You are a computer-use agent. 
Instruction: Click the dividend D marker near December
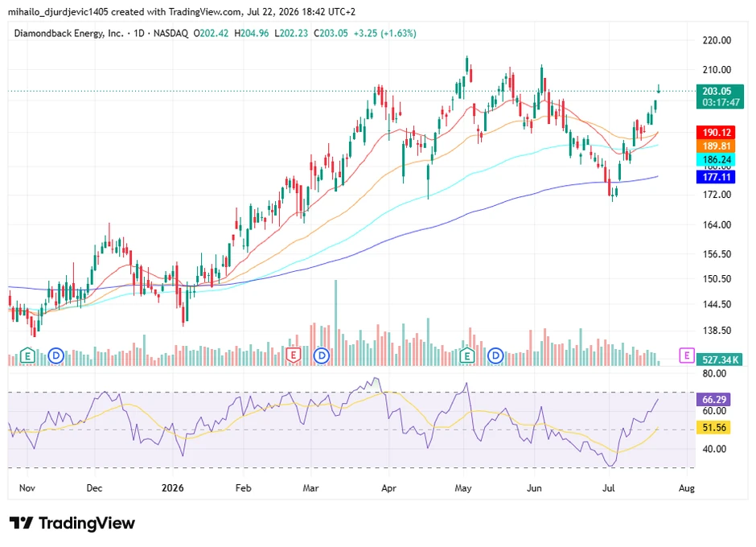pos(56,356)
